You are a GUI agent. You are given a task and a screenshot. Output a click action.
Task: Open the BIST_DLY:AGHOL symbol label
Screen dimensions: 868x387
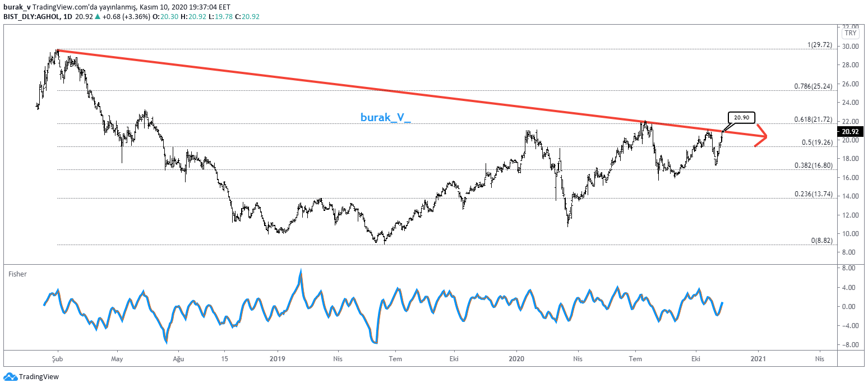click(x=32, y=17)
